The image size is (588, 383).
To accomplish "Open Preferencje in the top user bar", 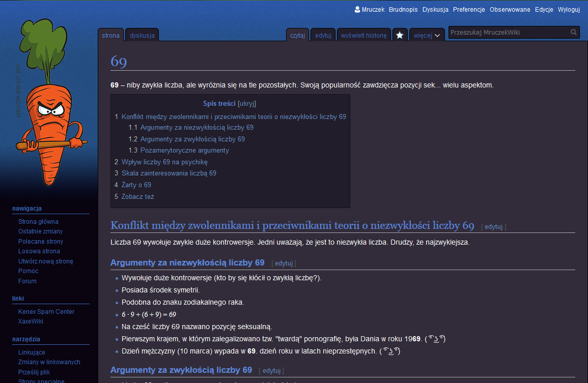I will pyautogui.click(x=469, y=10).
